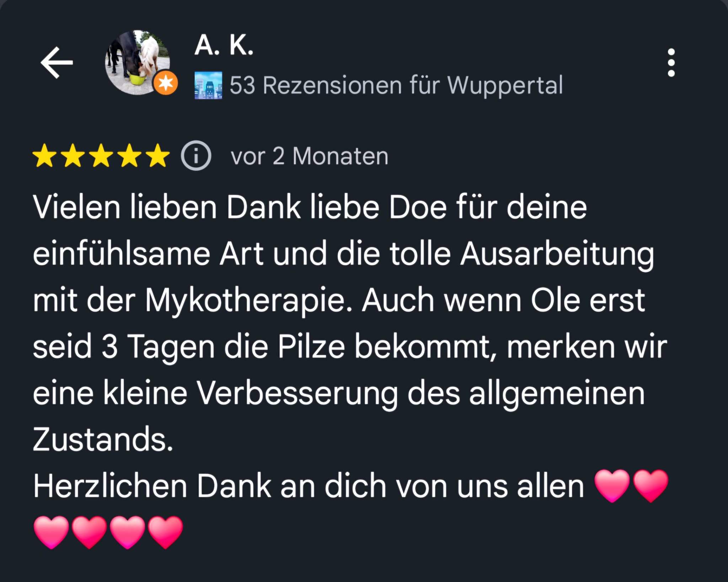The image size is (728, 582).
Task: Open the three-dot overflow menu
Action: [x=671, y=63]
